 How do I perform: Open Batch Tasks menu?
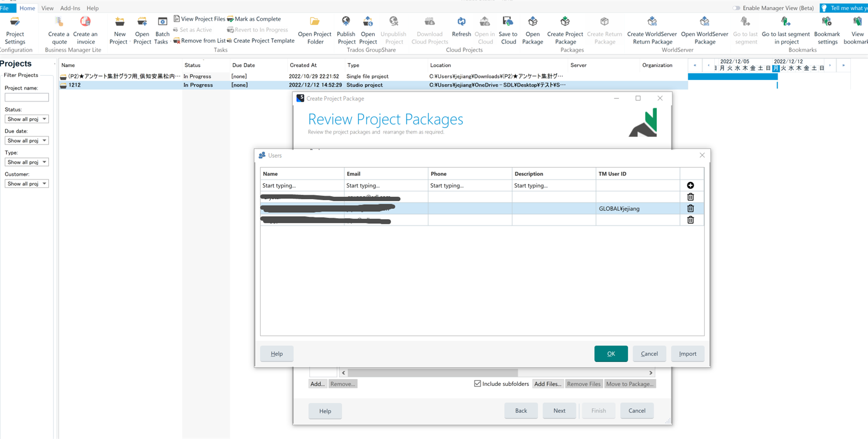click(162, 31)
